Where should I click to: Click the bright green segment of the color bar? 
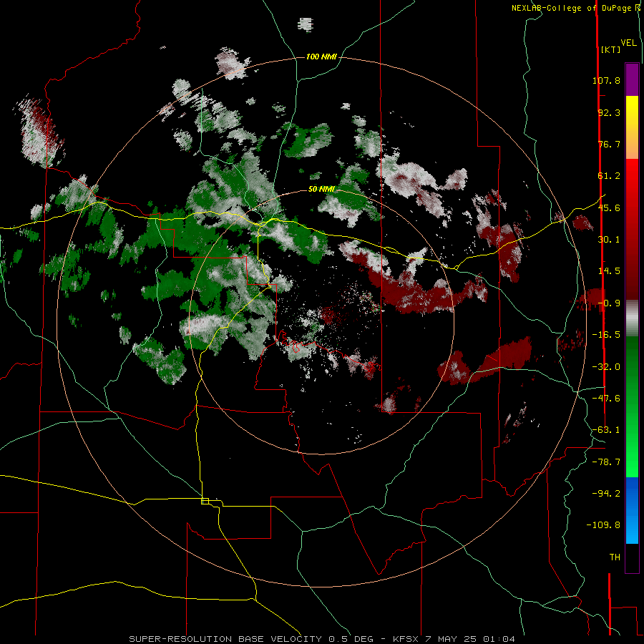[632, 444]
